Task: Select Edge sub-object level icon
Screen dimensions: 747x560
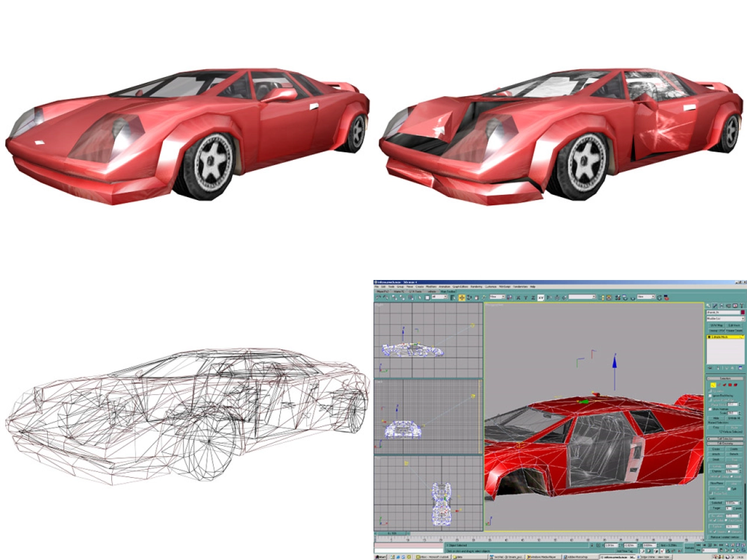Action: [x=718, y=384]
